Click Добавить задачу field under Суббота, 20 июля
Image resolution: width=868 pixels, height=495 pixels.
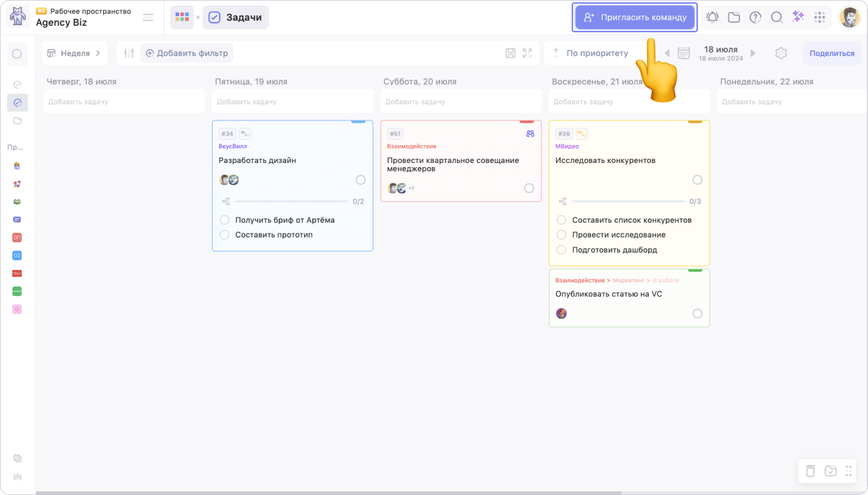click(461, 102)
